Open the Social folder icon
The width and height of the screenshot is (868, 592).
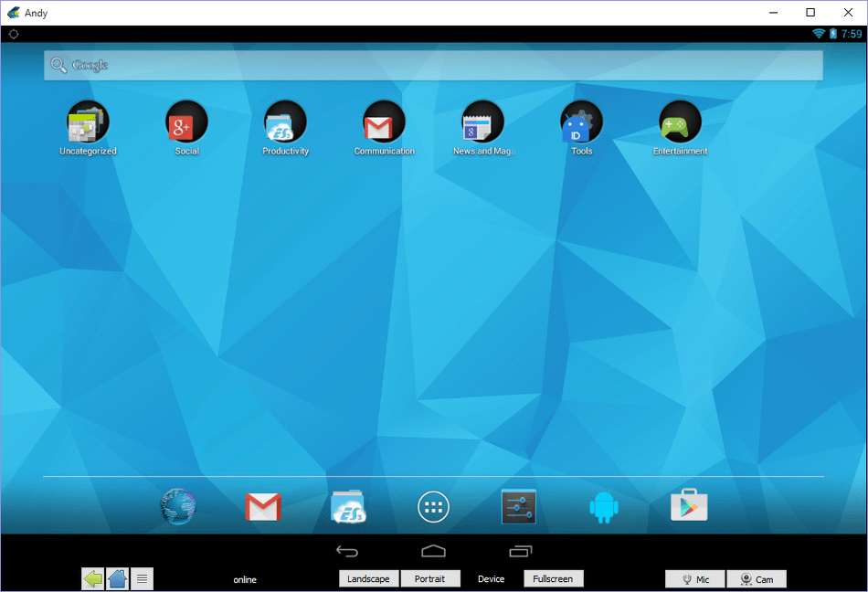186,122
